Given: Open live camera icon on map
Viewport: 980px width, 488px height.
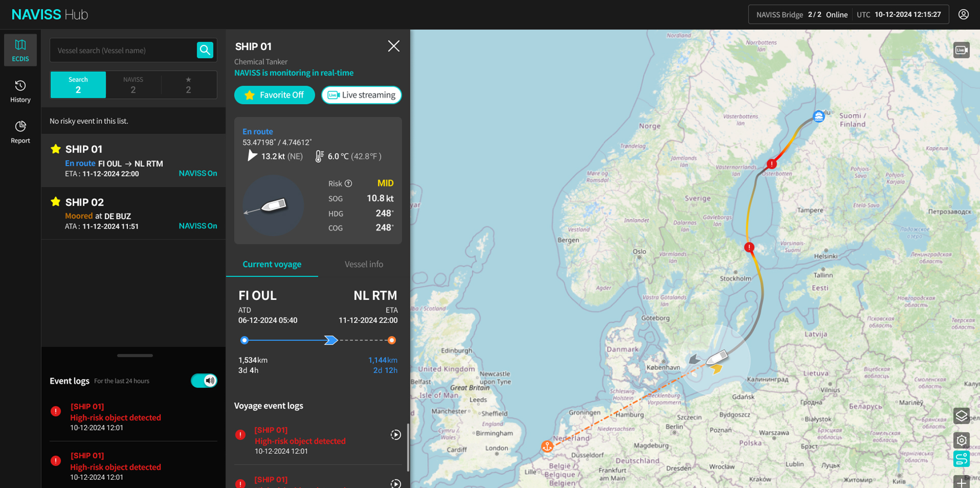Looking at the screenshot, I should tap(961, 50).
